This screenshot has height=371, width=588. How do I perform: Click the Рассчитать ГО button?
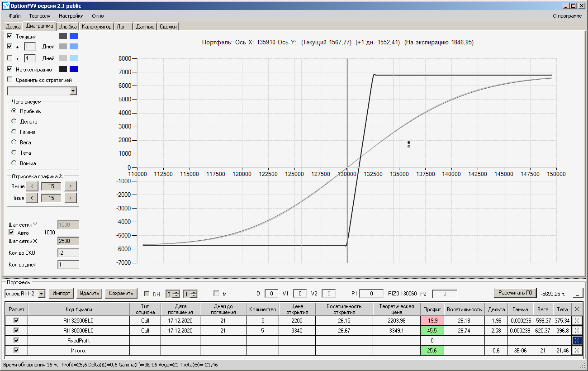click(x=515, y=293)
